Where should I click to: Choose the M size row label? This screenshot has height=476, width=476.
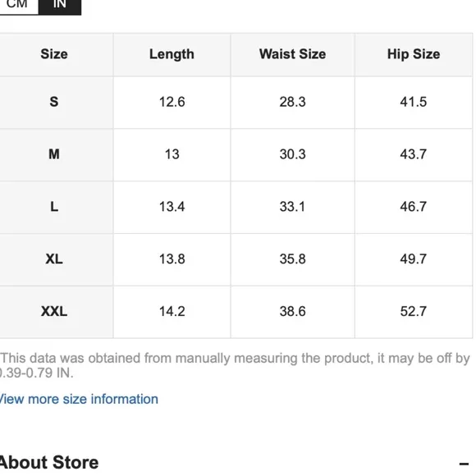click(x=54, y=154)
